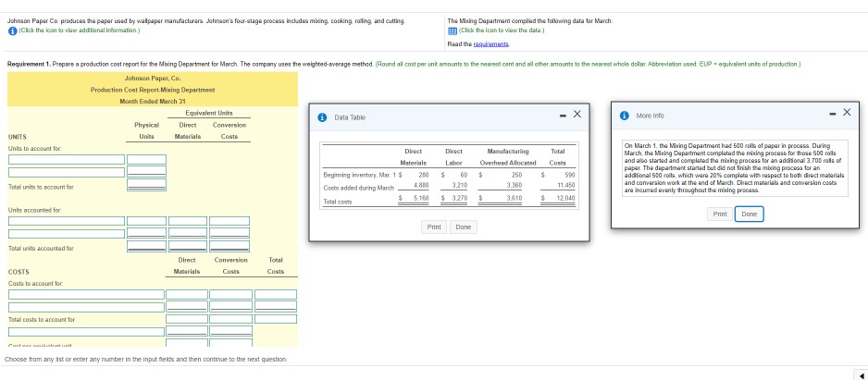Open label list below Total costs to account for
This screenshot has width=868, height=380.
(x=86, y=332)
